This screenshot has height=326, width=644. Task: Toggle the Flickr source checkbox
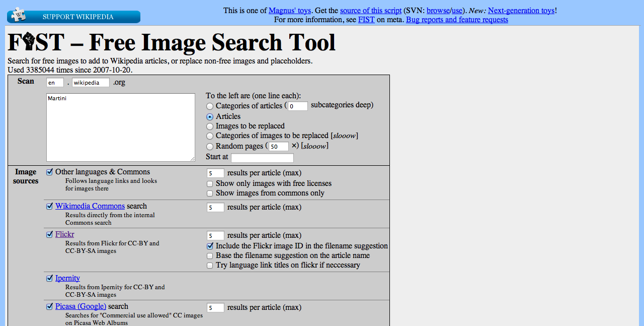tap(49, 234)
